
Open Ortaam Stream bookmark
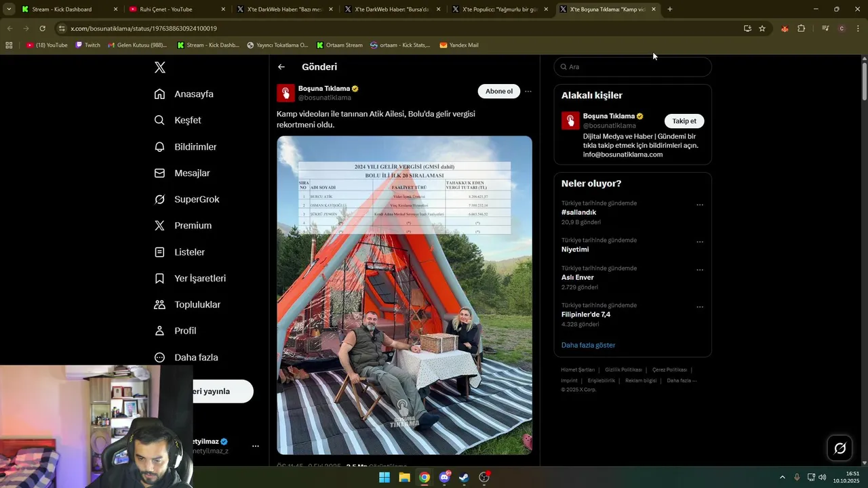point(338,45)
